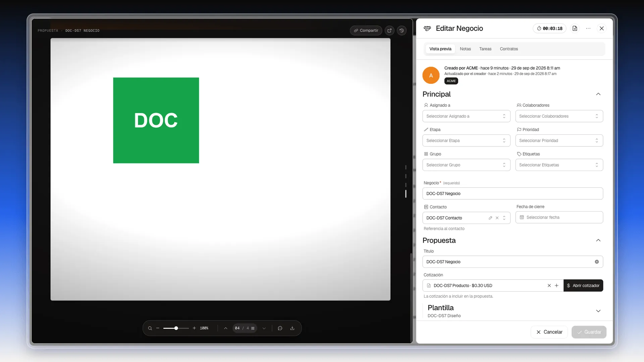Open the document icon in the Editar Negocio header
The height and width of the screenshot is (362, 644).
point(575,28)
